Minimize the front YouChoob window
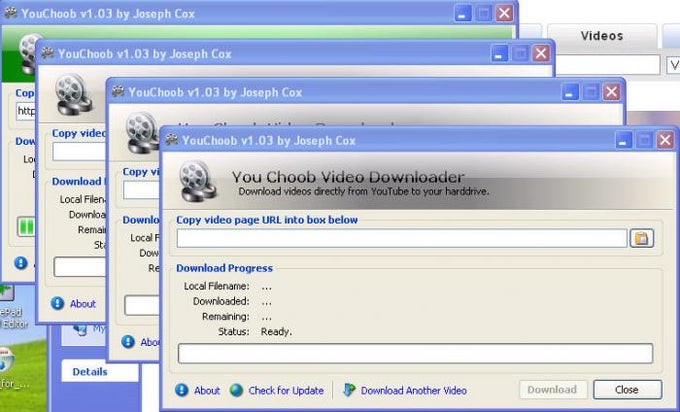Screen dimensions: 680x412 pyautogui.click(x=623, y=140)
